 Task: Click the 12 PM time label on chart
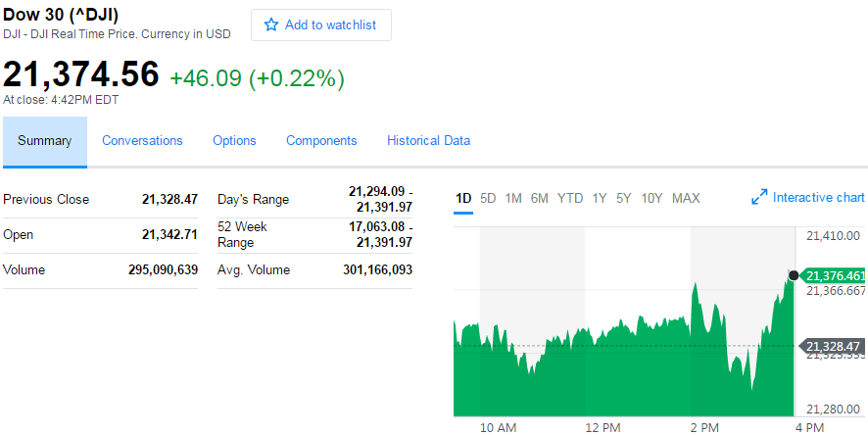pos(603,427)
